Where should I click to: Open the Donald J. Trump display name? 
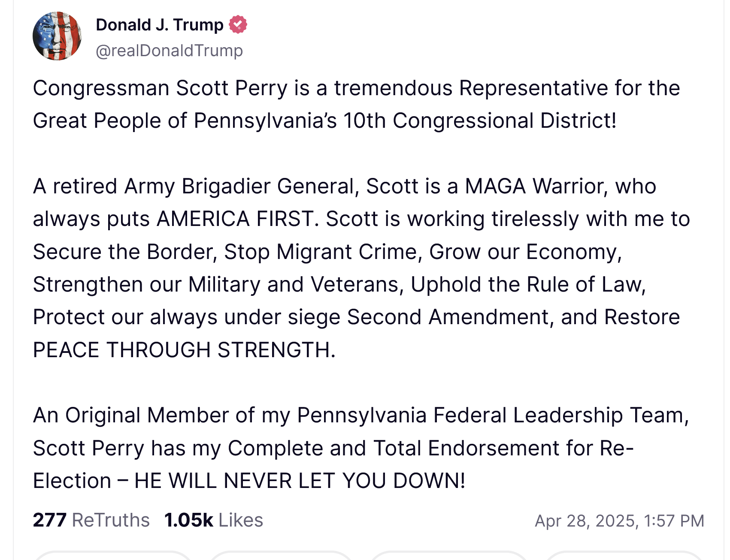[160, 25]
